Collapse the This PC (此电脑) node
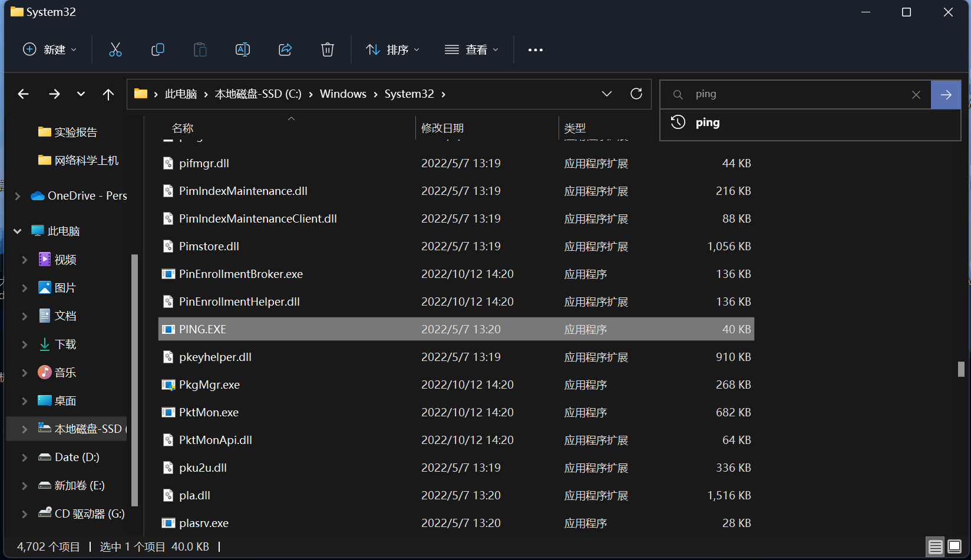 (x=18, y=231)
